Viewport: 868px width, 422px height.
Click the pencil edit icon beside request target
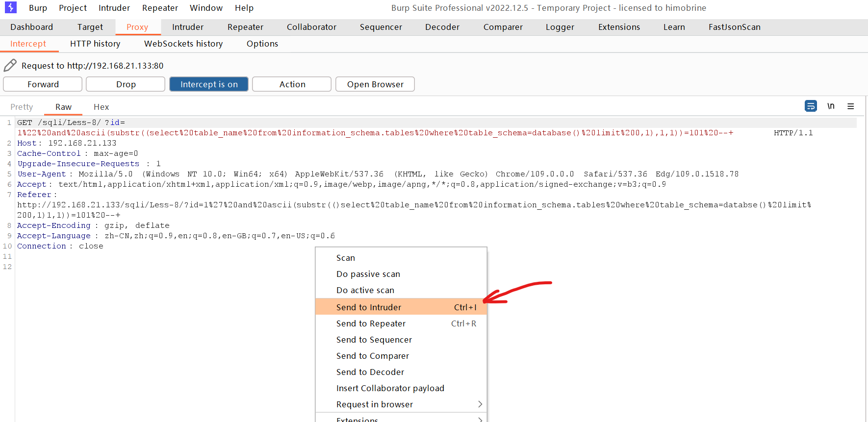(10, 65)
